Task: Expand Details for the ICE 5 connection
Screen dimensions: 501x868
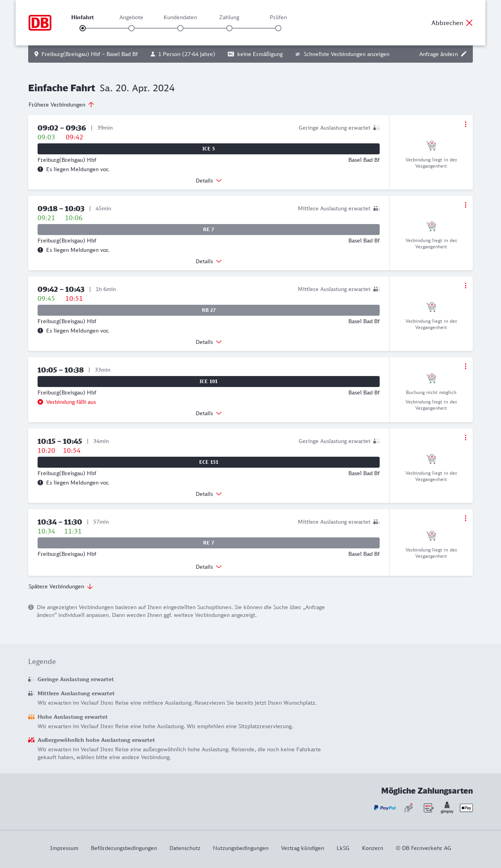Action: tap(209, 181)
